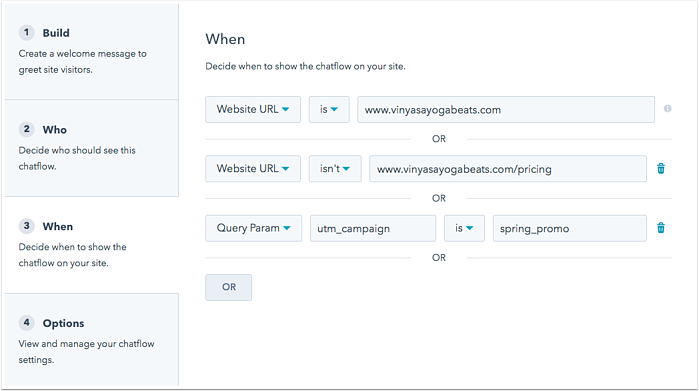Click the OR button to add a rule
Viewport: 699px width, 391px height.
(x=229, y=287)
